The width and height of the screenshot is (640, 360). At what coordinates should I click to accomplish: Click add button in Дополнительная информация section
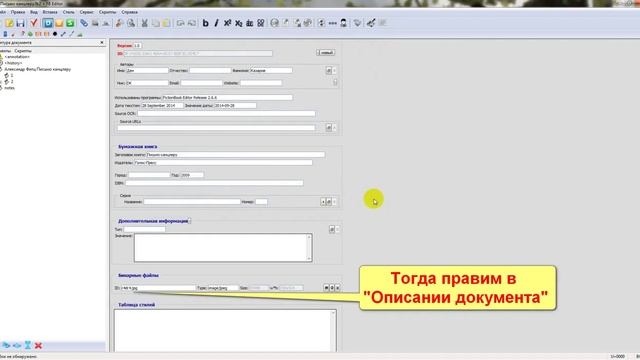[331, 229]
